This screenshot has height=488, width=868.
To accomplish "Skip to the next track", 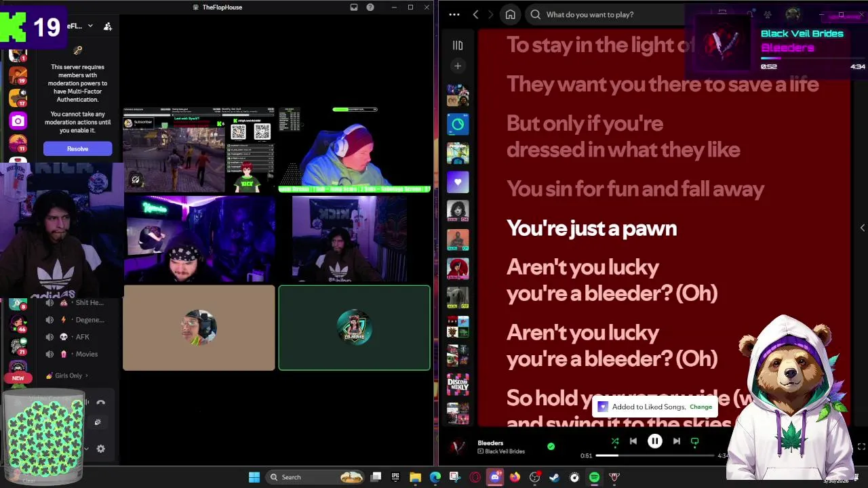I will 676,441.
